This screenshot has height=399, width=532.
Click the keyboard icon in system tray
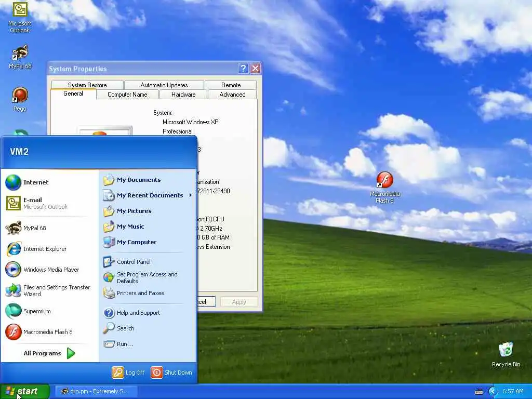pos(478,392)
